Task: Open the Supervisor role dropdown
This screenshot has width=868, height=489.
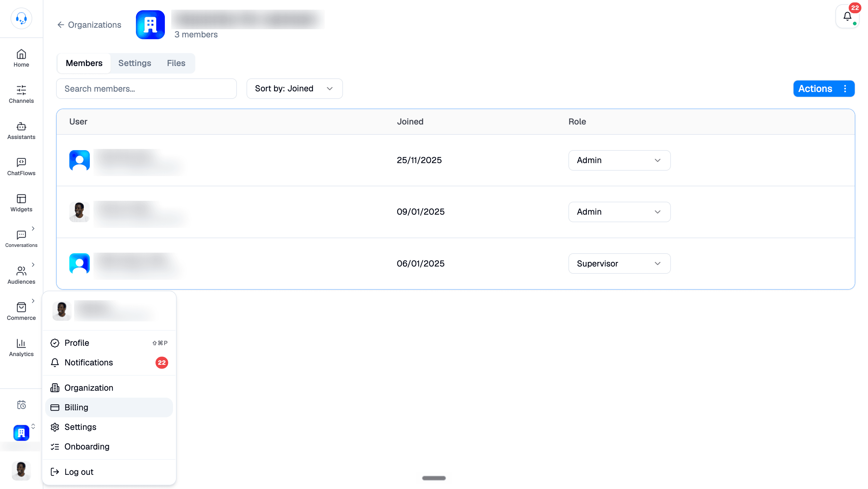Action: pyautogui.click(x=619, y=263)
